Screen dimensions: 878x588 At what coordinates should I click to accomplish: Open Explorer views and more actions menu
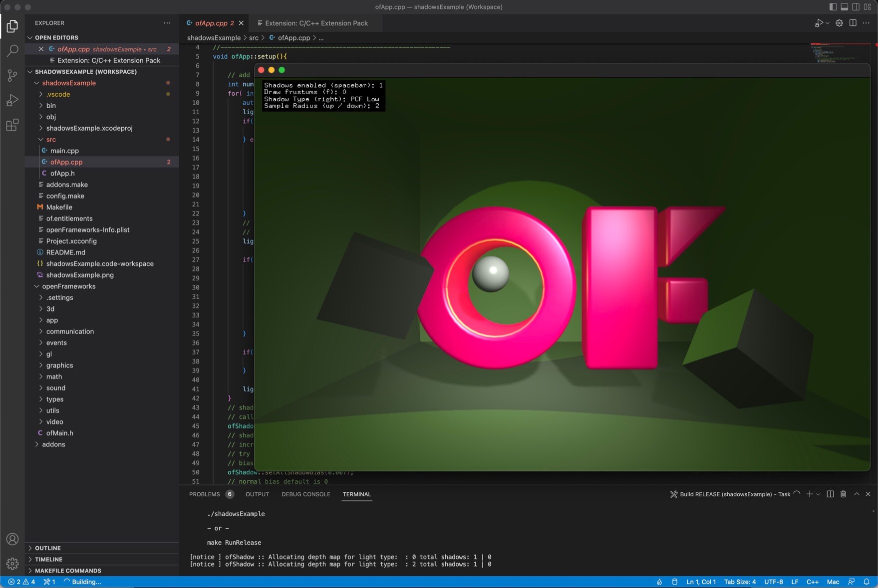pos(167,23)
